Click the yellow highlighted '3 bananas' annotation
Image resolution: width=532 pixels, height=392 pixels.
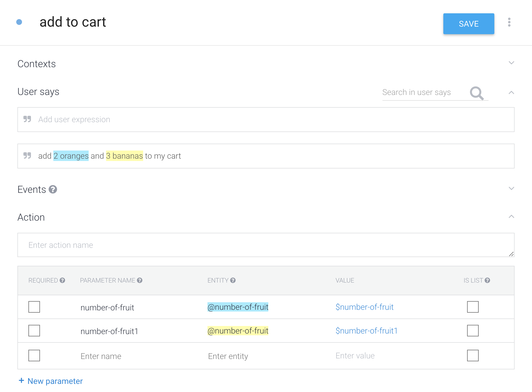tap(124, 156)
